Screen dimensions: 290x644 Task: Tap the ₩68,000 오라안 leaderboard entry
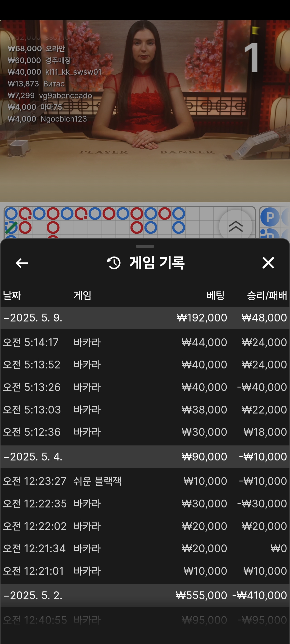click(x=37, y=49)
